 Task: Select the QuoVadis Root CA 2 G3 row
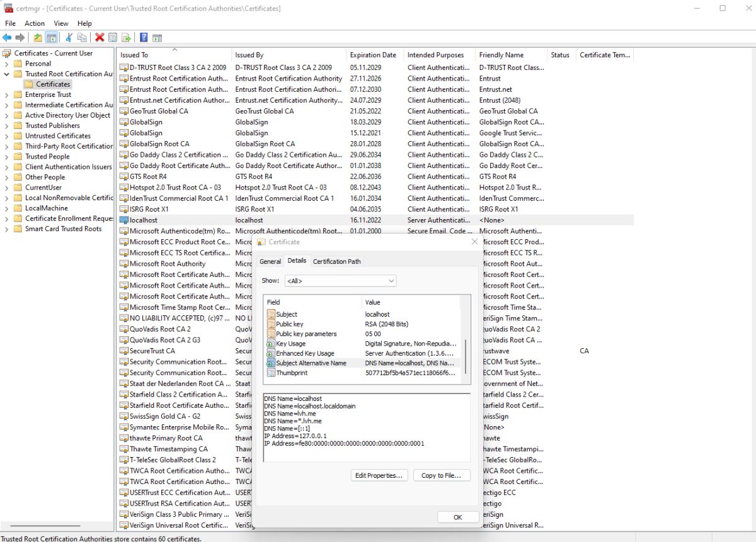(x=375, y=340)
